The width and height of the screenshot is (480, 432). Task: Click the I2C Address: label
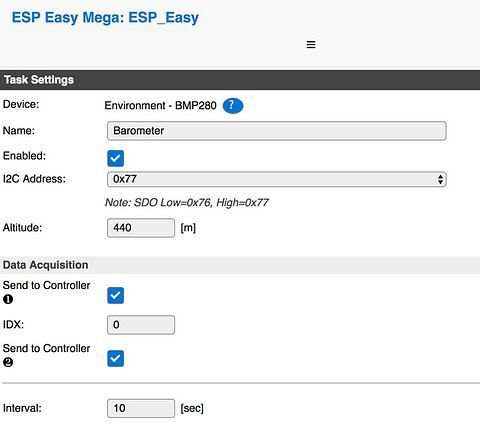(x=34, y=179)
